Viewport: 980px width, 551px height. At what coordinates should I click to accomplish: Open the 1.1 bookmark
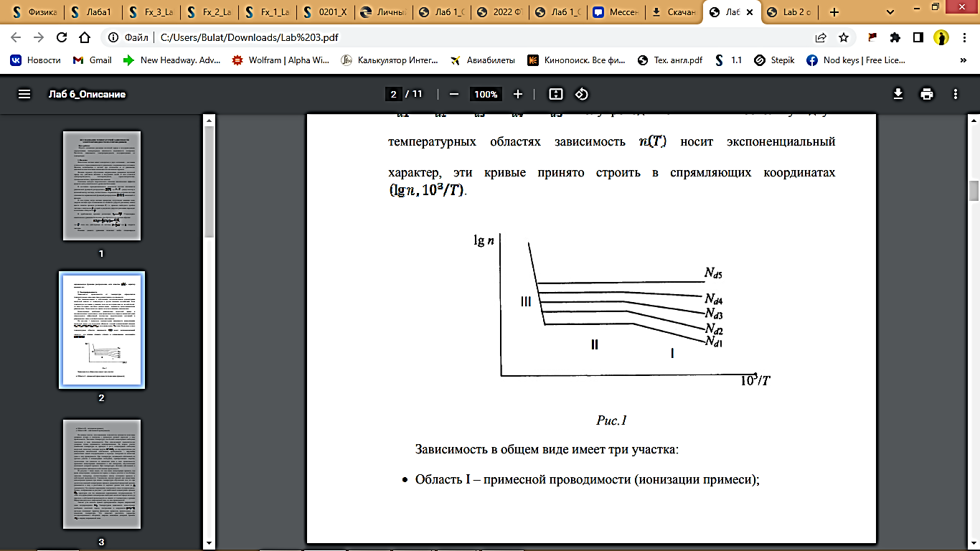(729, 60)
